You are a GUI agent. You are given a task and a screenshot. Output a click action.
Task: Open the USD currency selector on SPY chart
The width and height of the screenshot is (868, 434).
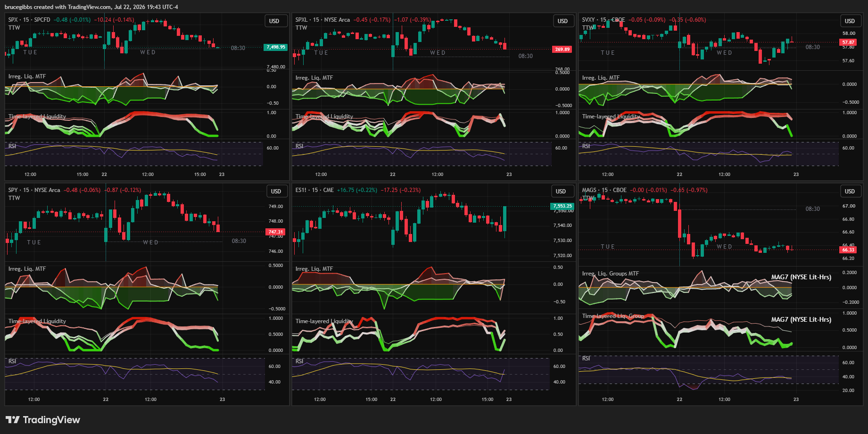tap(276, 192)
